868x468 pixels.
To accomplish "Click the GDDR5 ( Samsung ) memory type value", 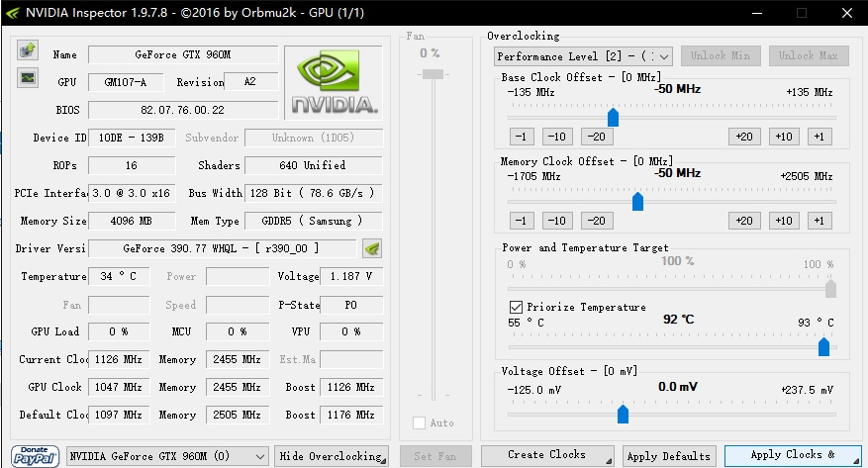I will click(x=314, y=221).
